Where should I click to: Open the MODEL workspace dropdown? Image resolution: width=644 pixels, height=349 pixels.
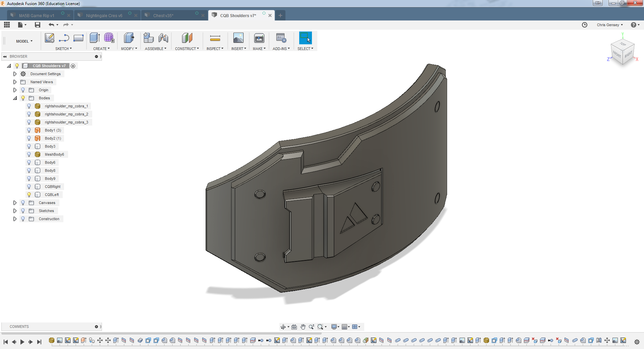click(24, 41)
